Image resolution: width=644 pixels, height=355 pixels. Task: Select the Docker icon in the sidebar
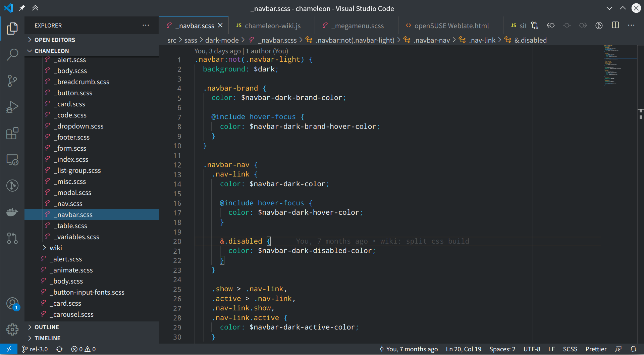[x=12, y=212]
